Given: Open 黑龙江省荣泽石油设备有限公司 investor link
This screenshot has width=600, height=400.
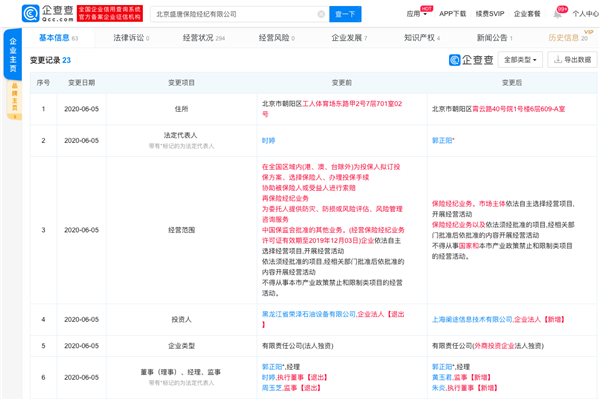Looking at the screenshot, I should tap(309, 314).
